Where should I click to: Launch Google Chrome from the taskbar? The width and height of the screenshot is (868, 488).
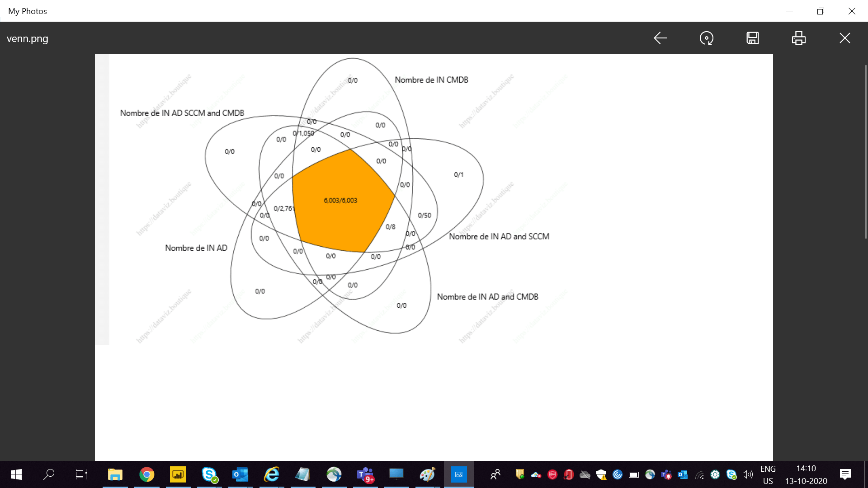(x=146, y=474)
